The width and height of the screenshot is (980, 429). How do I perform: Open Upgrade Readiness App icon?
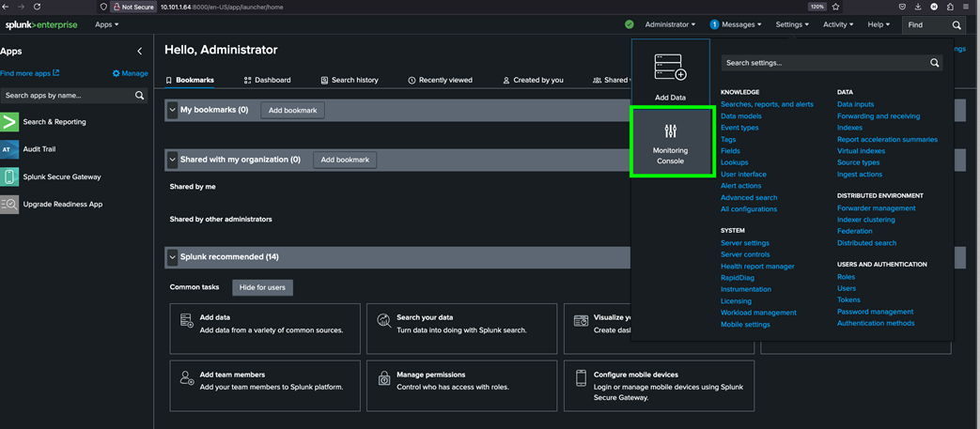coord(9,205)
